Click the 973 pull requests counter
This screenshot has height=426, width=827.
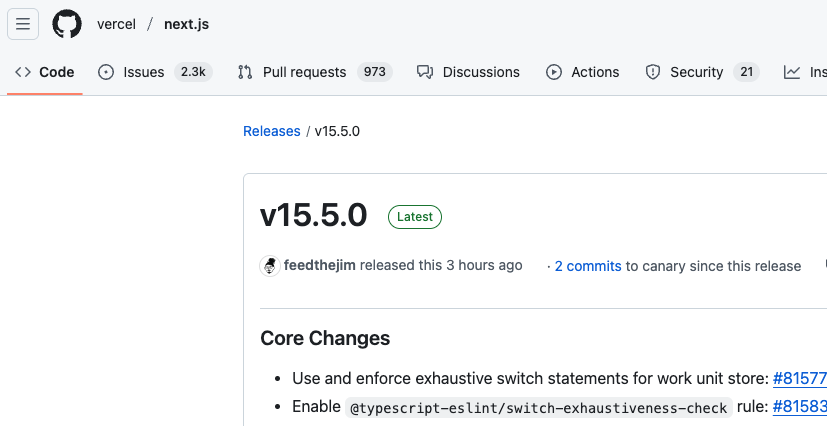pos(374,72)
